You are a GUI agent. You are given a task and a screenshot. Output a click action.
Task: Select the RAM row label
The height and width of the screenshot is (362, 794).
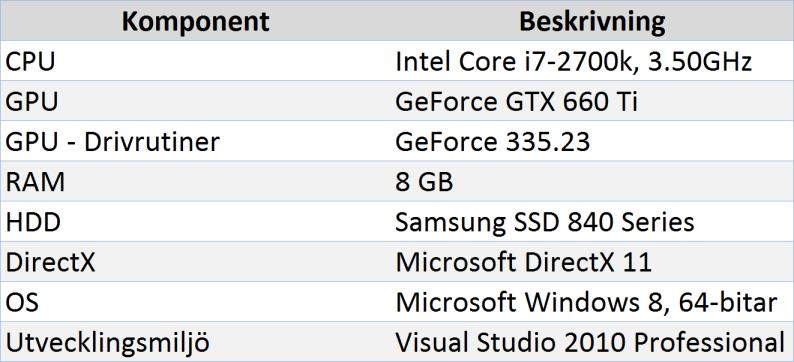(195, 181)
